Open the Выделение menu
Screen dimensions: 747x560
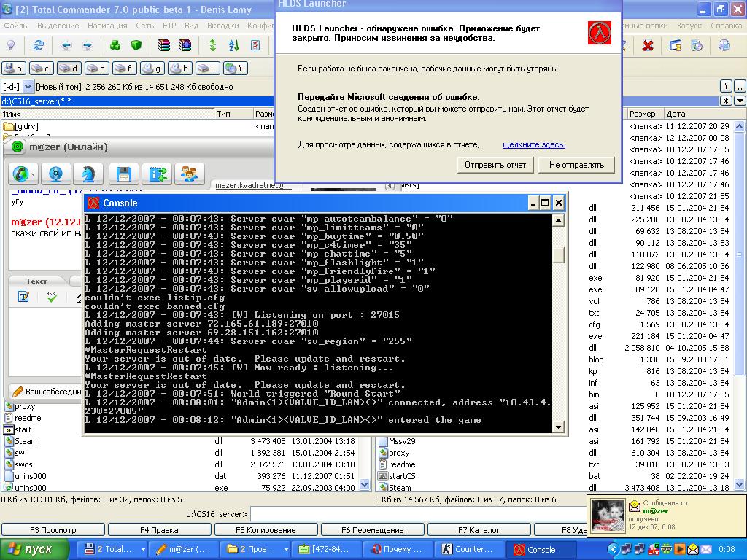(x=58, y=26)
